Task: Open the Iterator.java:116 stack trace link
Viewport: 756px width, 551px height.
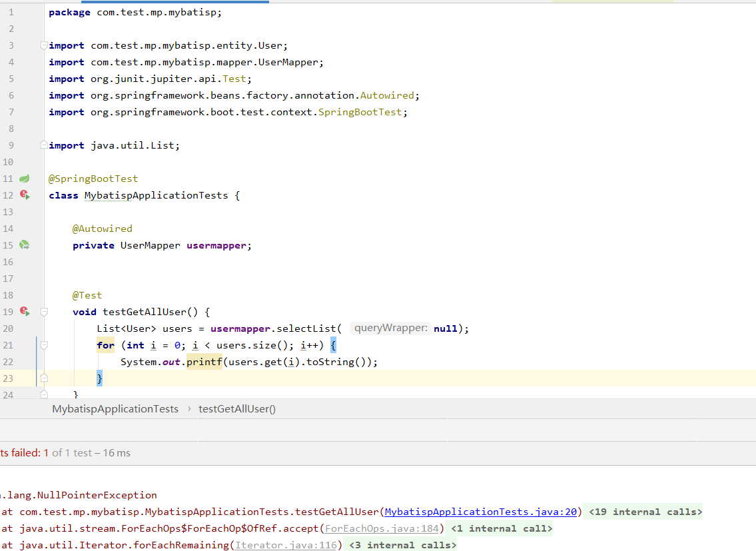Action: tap(286, 545)
